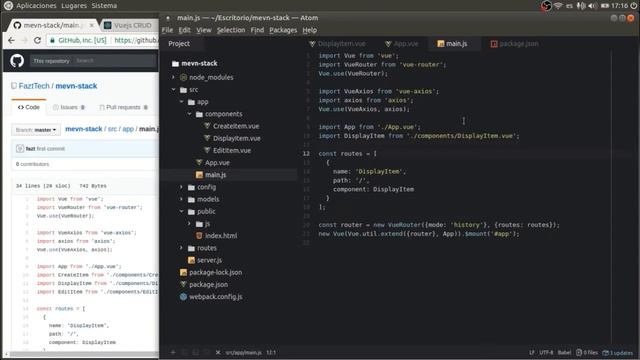Viewport: 640px width, 360px height.
Task: Collapse the src folder chevron
Action: tap(173, 89)
